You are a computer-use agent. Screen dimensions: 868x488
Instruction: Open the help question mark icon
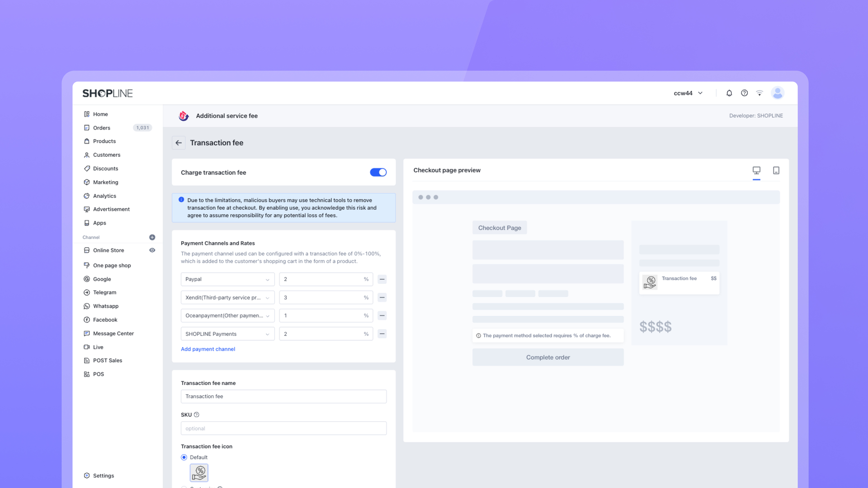[744, 93]
